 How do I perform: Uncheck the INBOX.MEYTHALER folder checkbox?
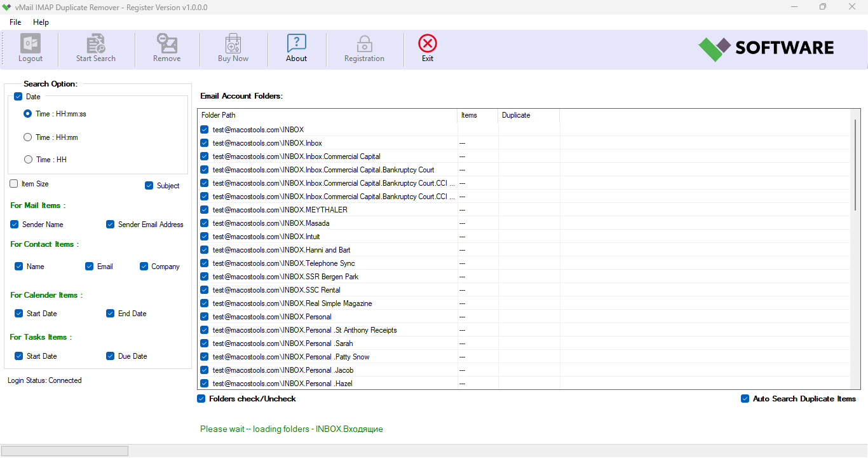(x=205, y=210)
